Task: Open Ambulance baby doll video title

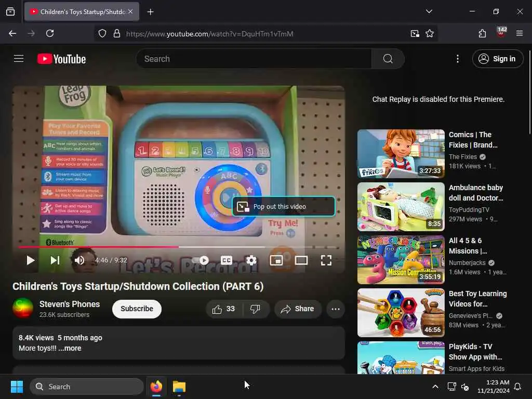Action: click(x=476, y=193)
